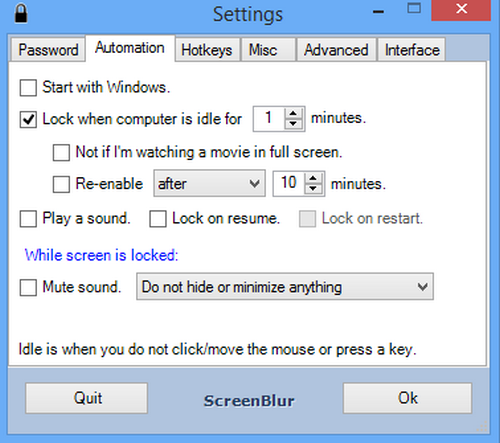Enable Start with Windows checkbox
The height and width of the screenshot is (443, 500).
tap(28, 88)
